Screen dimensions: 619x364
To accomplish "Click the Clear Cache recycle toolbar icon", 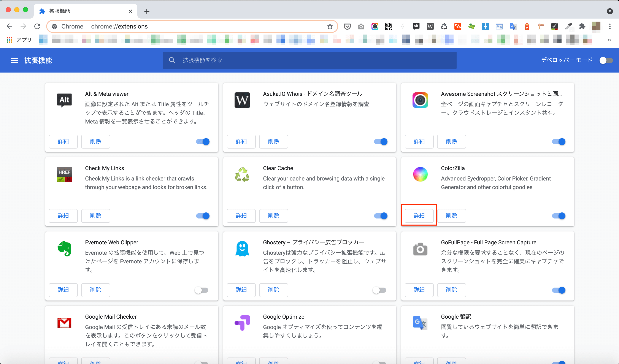I will 444,26.
